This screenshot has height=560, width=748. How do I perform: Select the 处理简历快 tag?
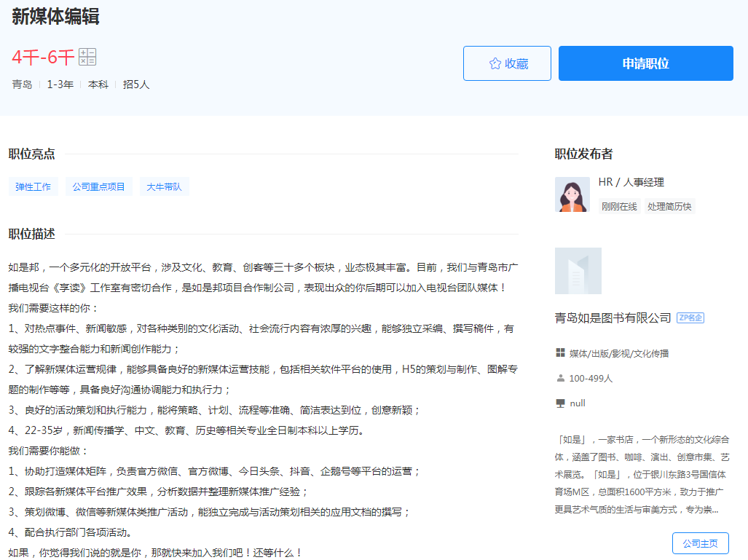point(669,207)
